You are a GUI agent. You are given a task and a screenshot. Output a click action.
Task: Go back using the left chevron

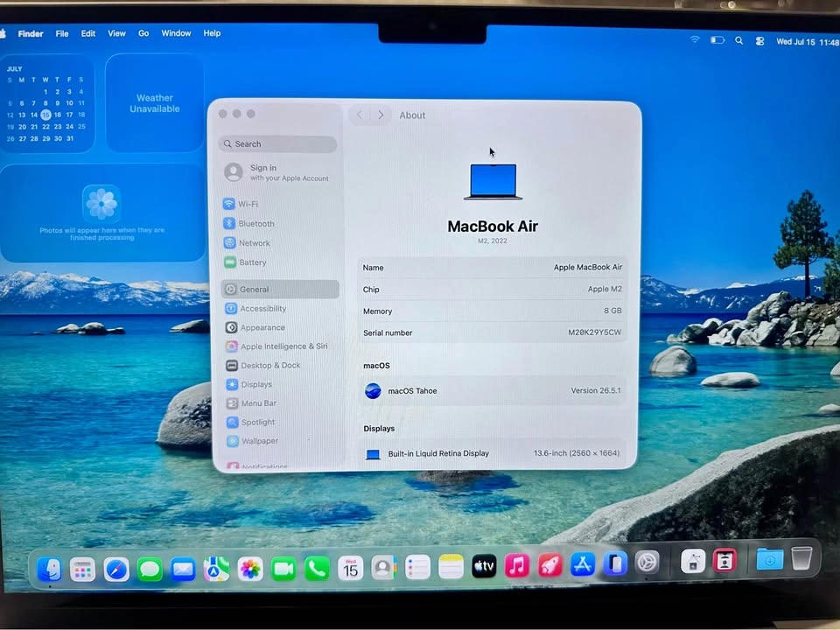coord(360,115)
